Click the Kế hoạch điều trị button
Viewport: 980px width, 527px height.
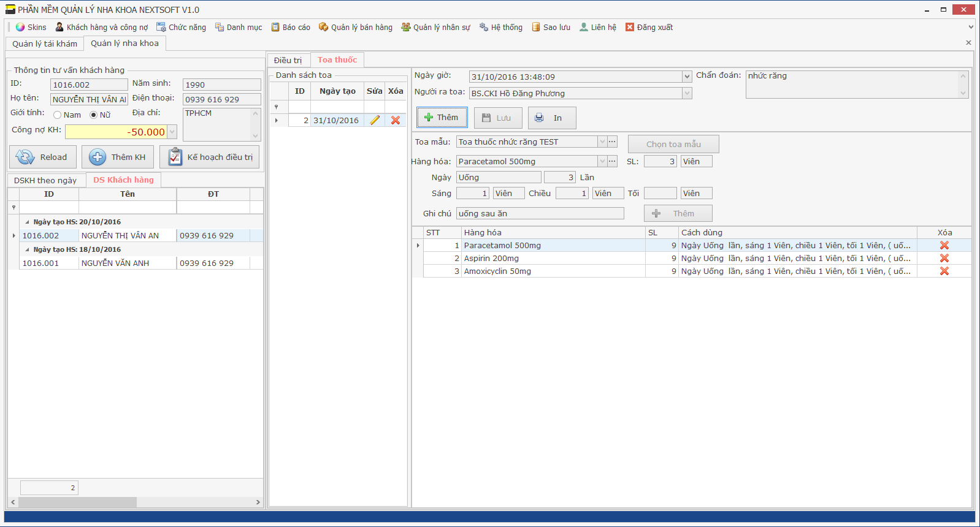pyautogui.click(x=210, y=157)
